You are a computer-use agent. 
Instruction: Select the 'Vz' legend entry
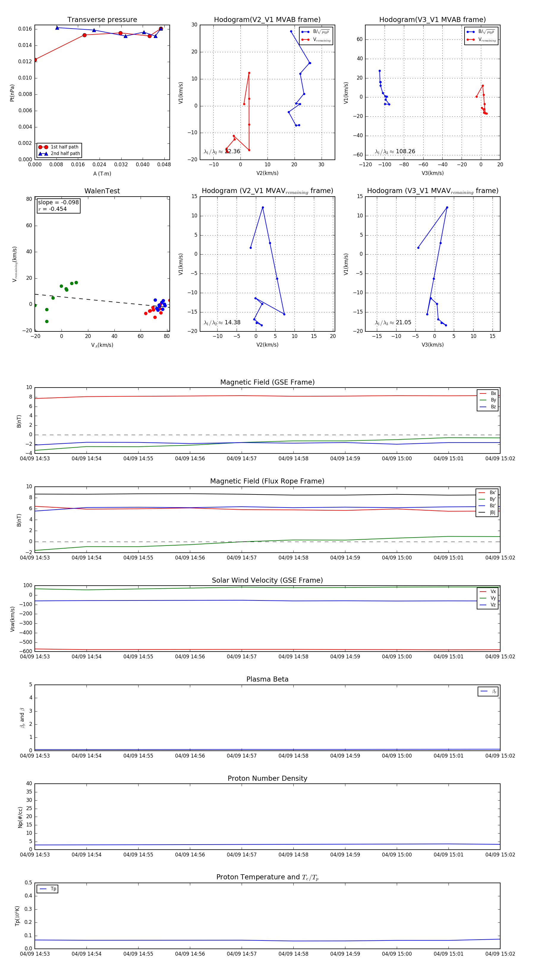(x=488, y=605)
